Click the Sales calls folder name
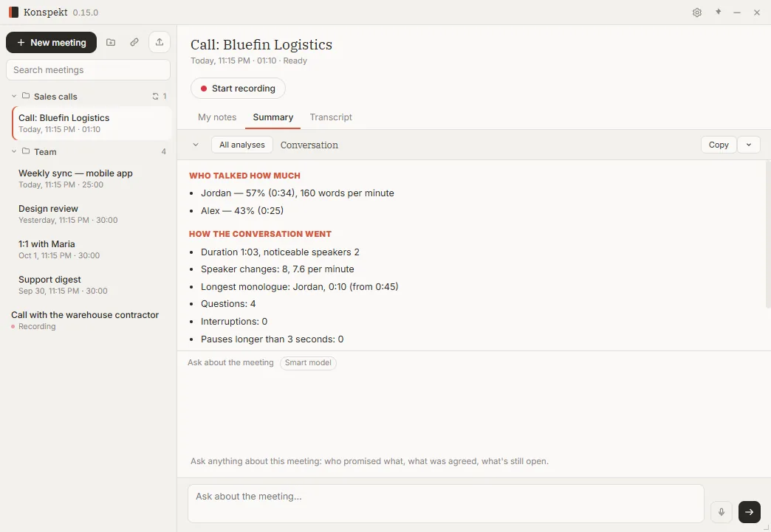 55,97
